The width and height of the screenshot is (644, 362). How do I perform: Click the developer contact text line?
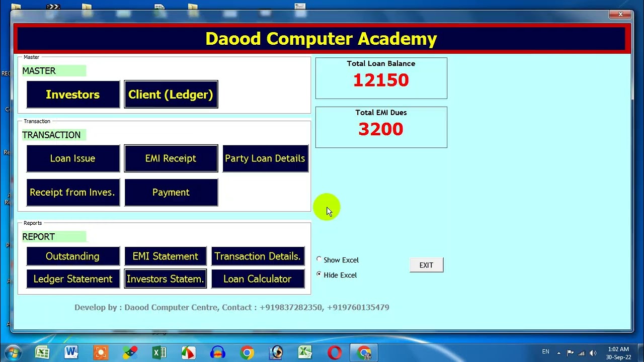click(232, 307)
